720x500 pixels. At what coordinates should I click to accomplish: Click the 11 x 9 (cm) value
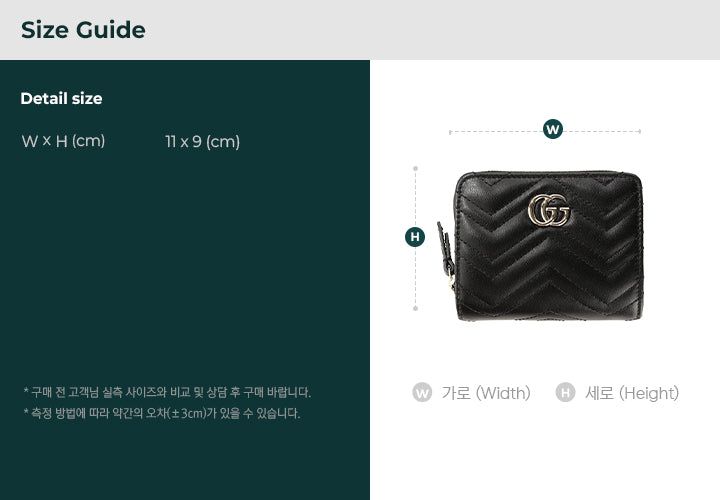(x=202, y=141)
